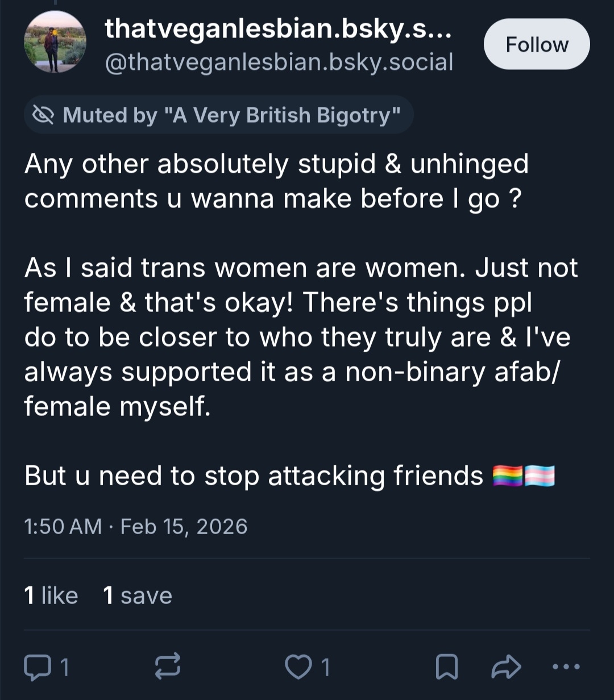Tap the rainbow pride flag emoji
The image size is (614, 700).
507,476
